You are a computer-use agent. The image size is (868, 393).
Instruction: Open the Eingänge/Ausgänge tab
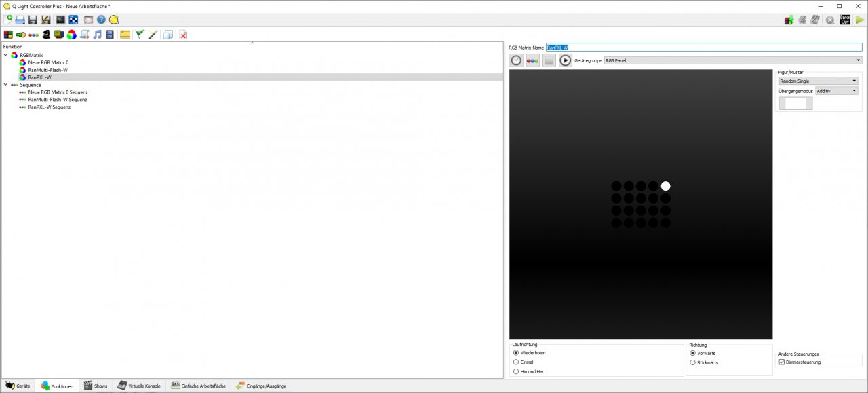click(x=261, y=386)
